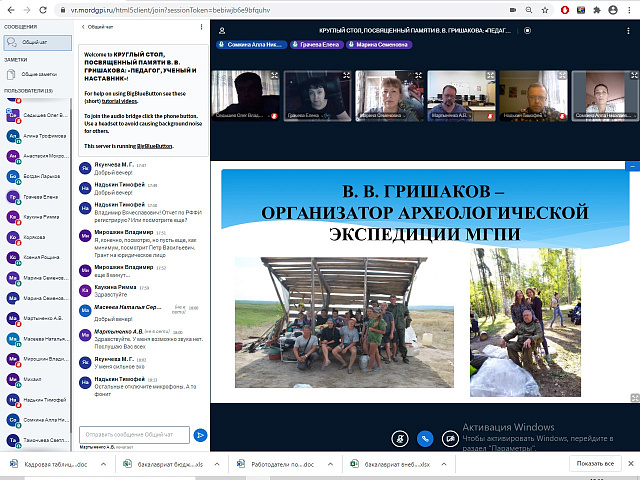The height and width of the screenshot is (480, 640).
Task: Make presentation fullscreen
Action: pyautogui.click(x=635, y=398)
